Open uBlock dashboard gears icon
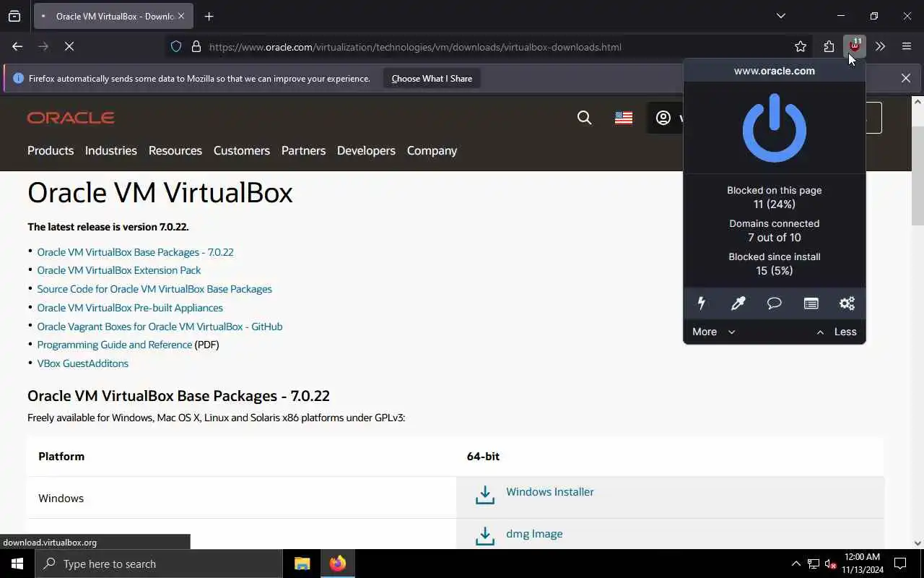Viewport: 924px width, 578px height. tap(847, 303)
